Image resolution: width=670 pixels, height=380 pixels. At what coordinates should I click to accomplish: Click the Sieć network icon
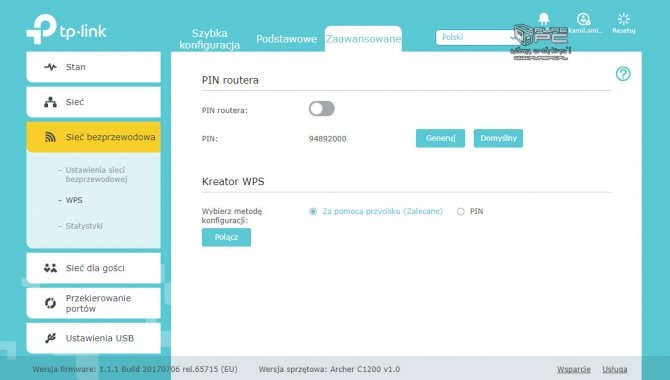point(50,102)
